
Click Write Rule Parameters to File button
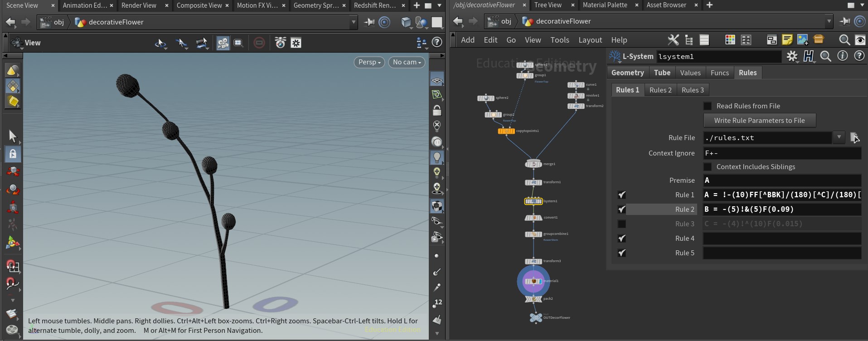coord(759,121)
